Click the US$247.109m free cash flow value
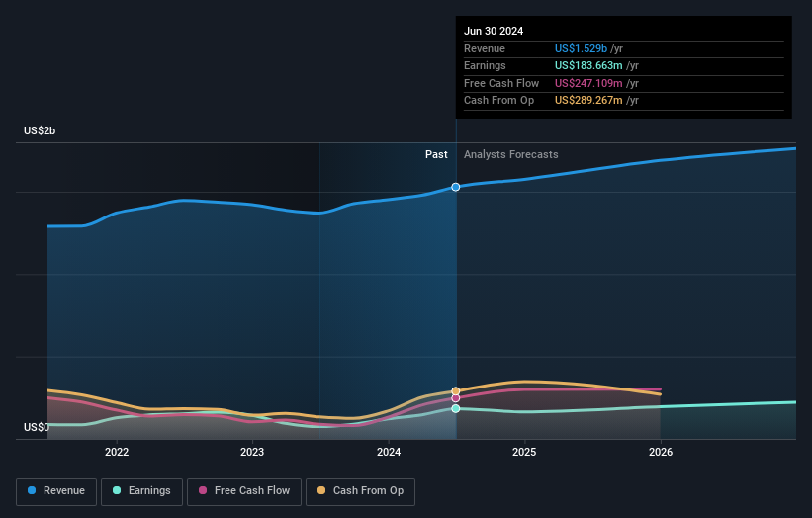 click(588, 83)
